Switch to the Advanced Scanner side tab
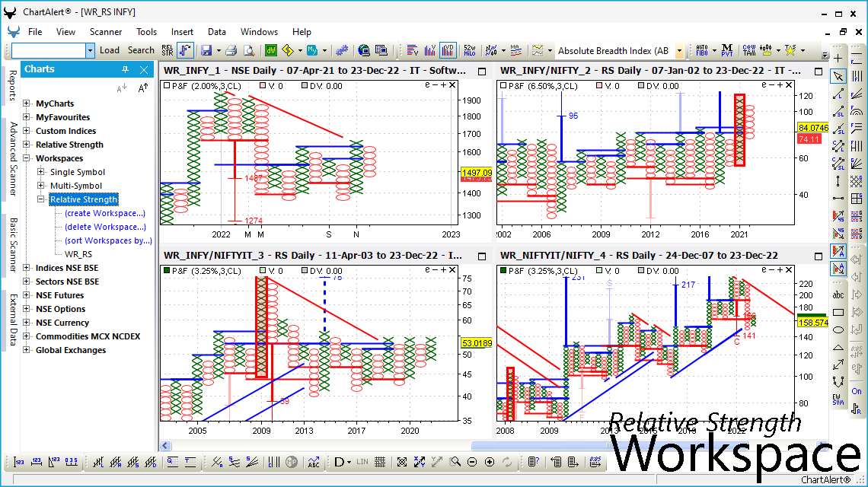This screenshot has width=868, height=487. 13,159
